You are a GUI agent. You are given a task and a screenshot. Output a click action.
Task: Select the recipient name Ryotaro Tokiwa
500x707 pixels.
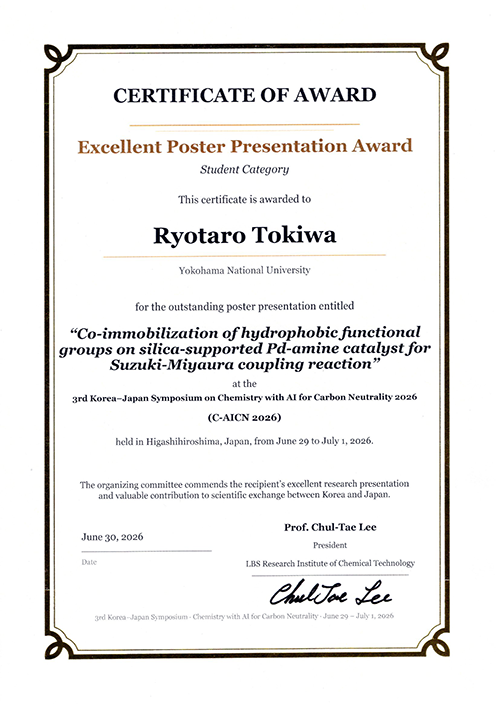245,235
